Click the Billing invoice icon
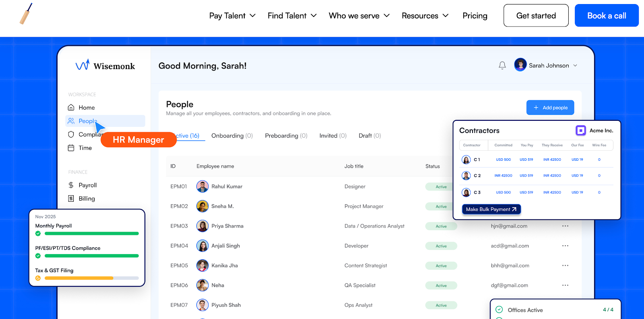The image size is (644, 319). pos(71,199)
